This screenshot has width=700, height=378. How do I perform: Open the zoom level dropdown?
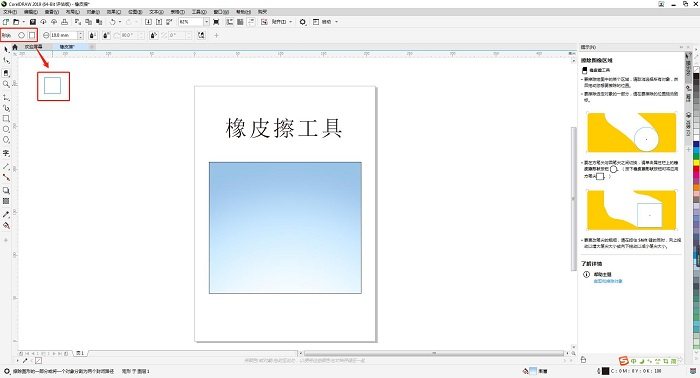pyautogui.click(x=206, y=22)
